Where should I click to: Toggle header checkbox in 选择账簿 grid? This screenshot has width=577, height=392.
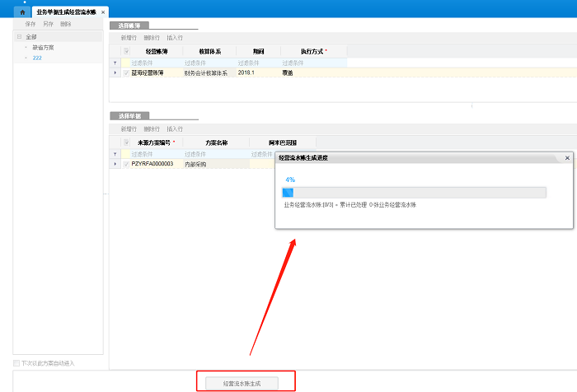point(126,51)
